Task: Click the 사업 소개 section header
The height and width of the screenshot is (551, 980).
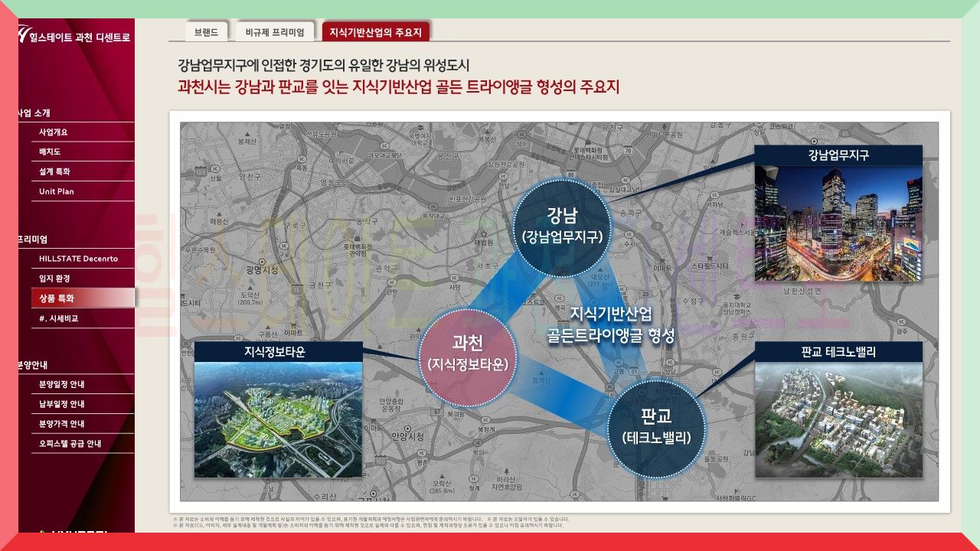Action: coord(34,112)
